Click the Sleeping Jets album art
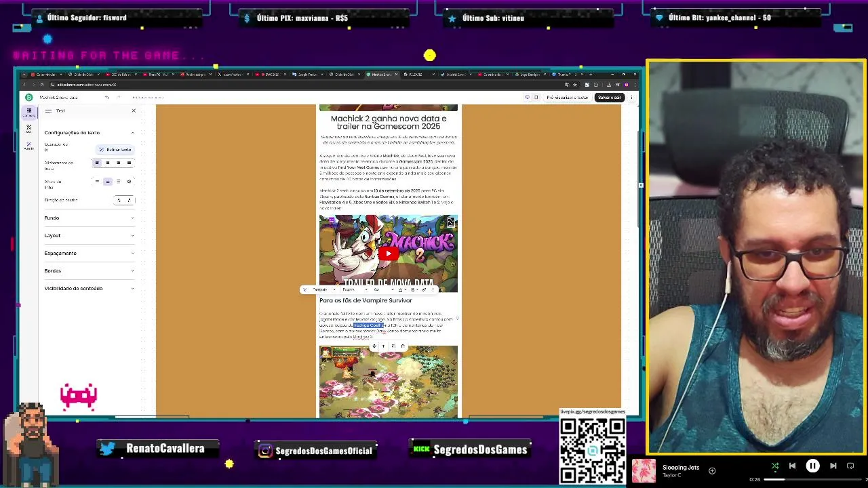 point(644,471)
